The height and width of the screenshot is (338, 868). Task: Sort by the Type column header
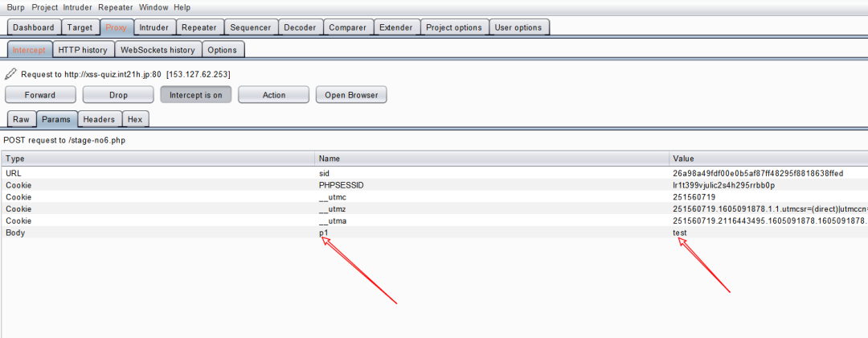click(x=158, y=159)
